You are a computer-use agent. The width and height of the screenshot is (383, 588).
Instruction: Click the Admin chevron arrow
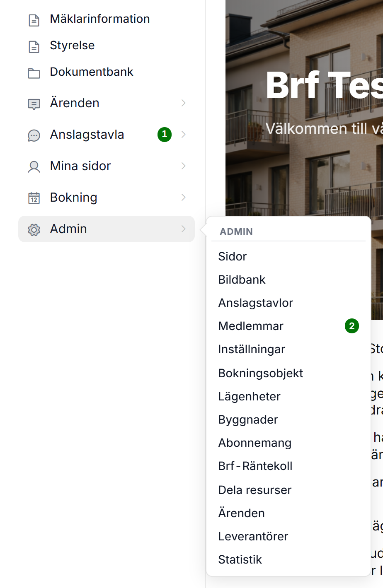(x=184, y=229)
